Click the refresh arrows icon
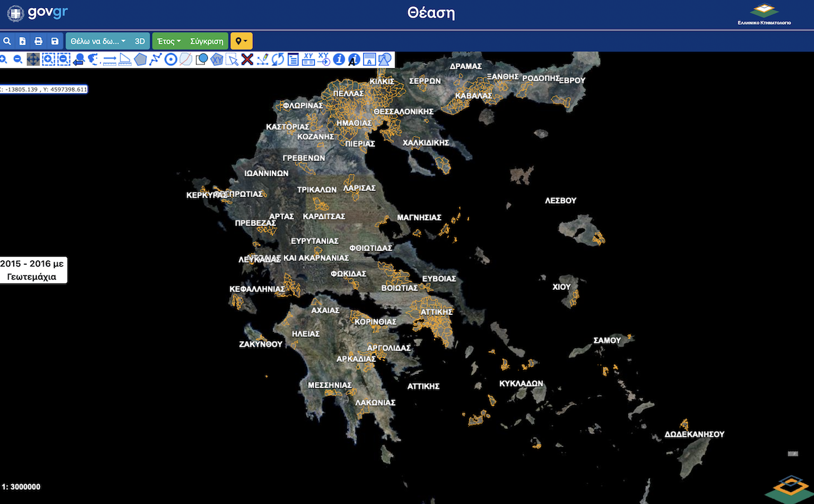The height and width of the screenshot is (504, 814). (278, 59)
